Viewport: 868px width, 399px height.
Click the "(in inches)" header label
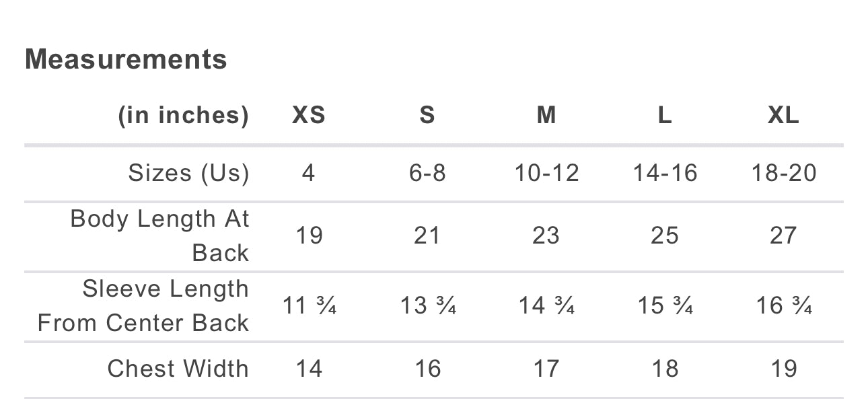[184, 116]
